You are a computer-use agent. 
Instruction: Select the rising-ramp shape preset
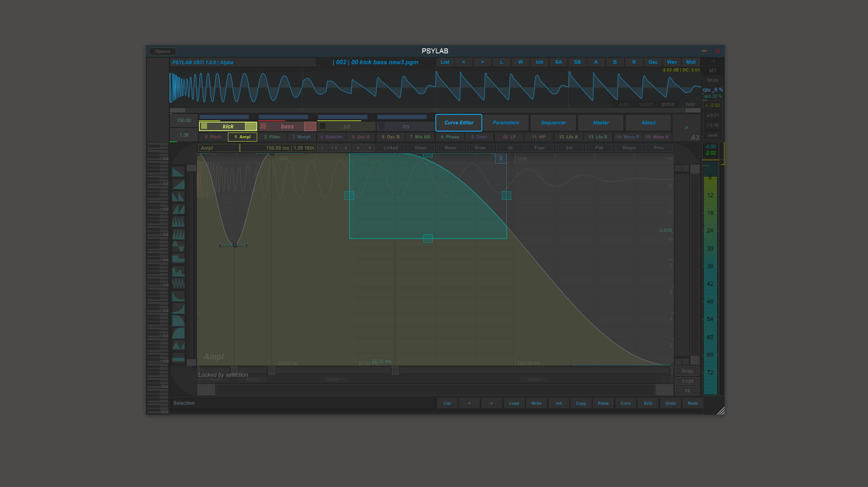[x=178, y=184]
